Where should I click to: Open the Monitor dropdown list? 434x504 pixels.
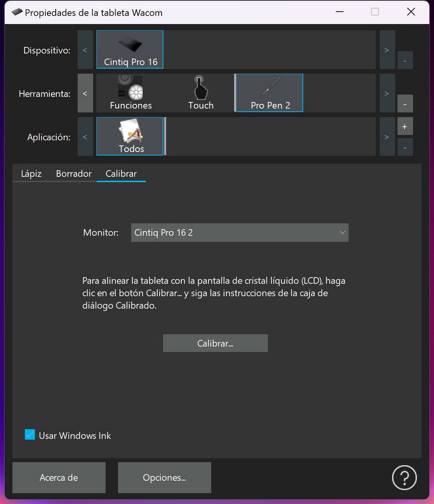point(240,233)
